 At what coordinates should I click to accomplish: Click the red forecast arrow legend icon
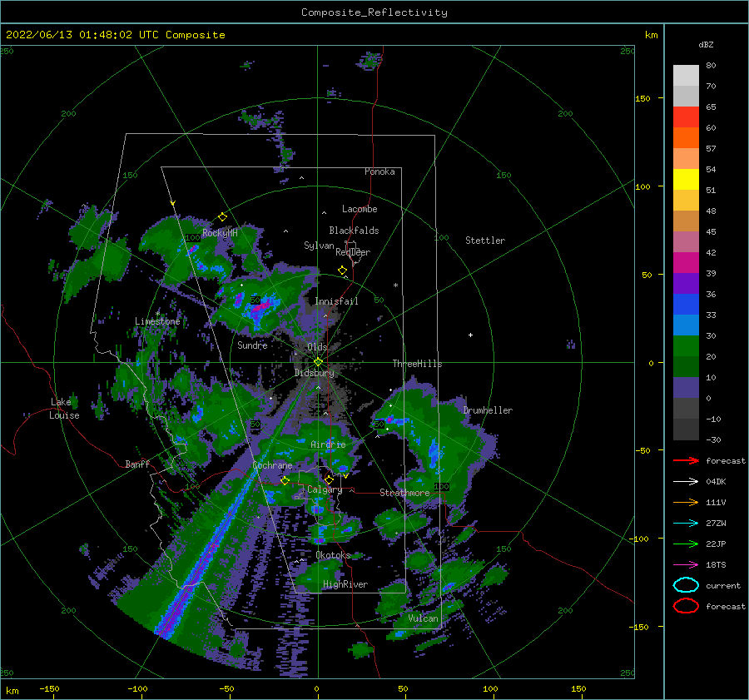686,460
